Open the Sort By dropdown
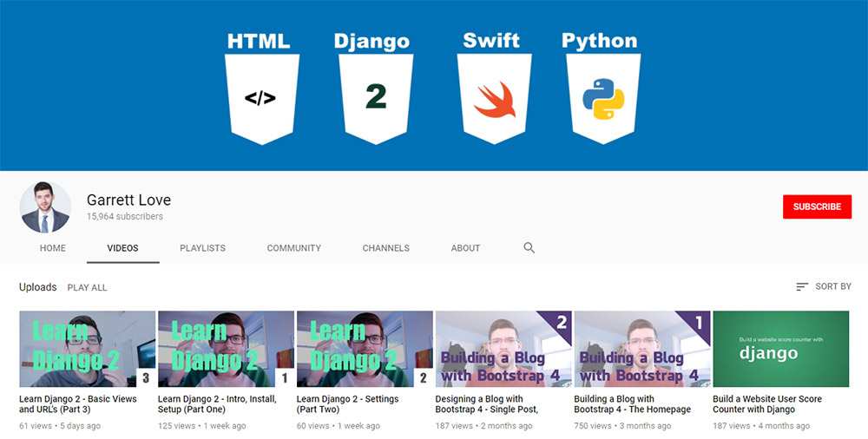 (x=823, y=287)
